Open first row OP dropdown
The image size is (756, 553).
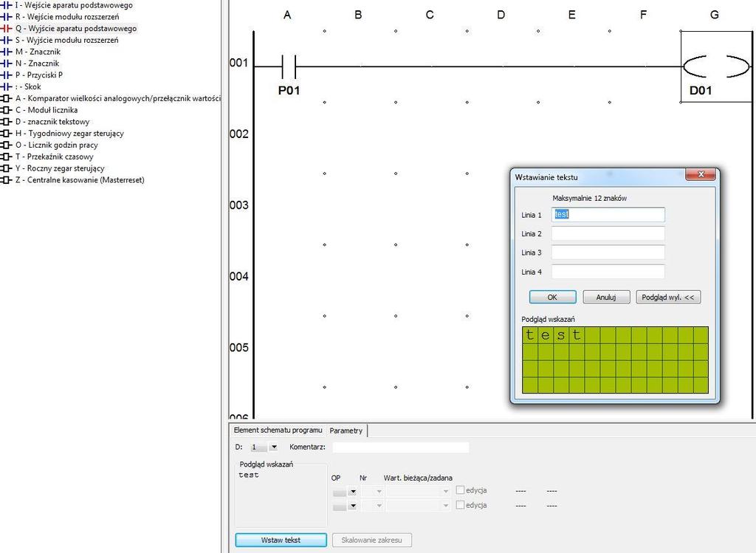coord(353,492)
